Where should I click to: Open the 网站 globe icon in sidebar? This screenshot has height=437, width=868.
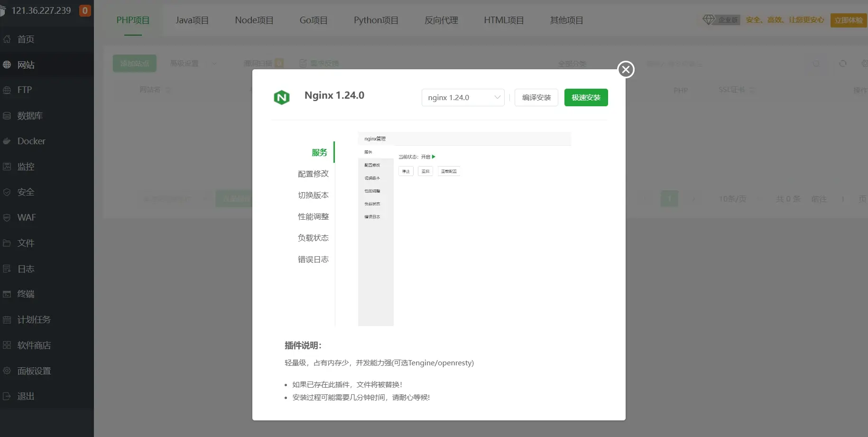click(7, 65)
